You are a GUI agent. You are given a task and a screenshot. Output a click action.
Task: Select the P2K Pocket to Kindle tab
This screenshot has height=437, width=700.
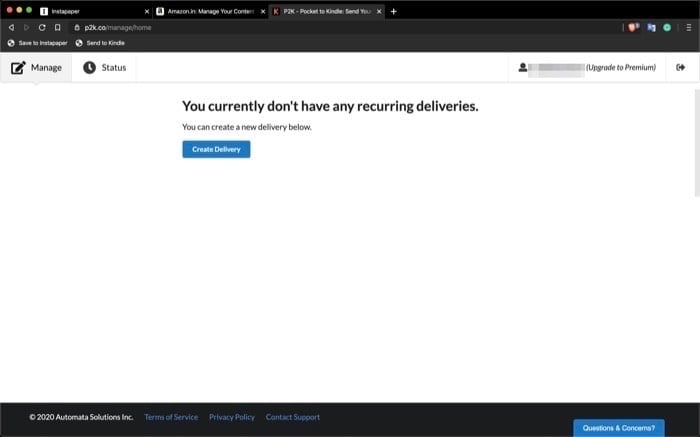tap(327, 12)
